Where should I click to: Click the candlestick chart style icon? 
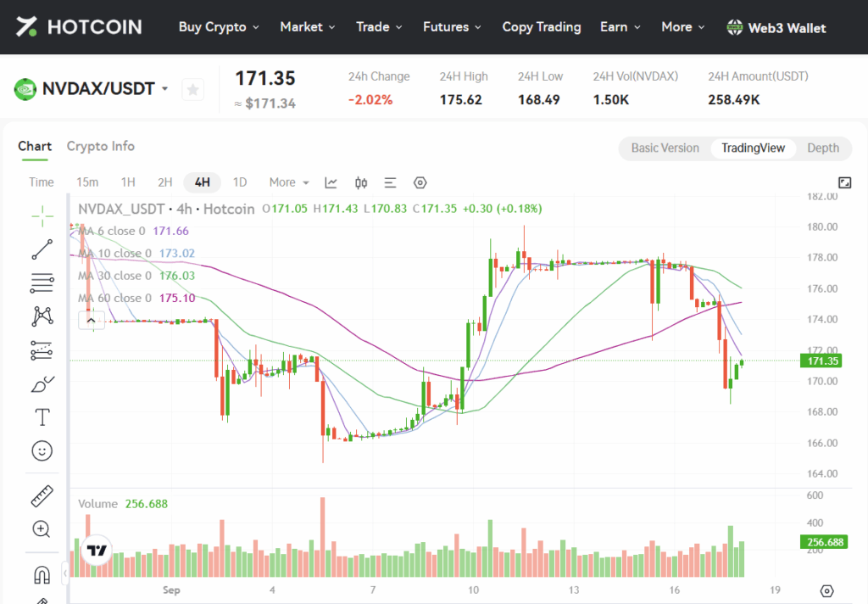coord(361,182)
